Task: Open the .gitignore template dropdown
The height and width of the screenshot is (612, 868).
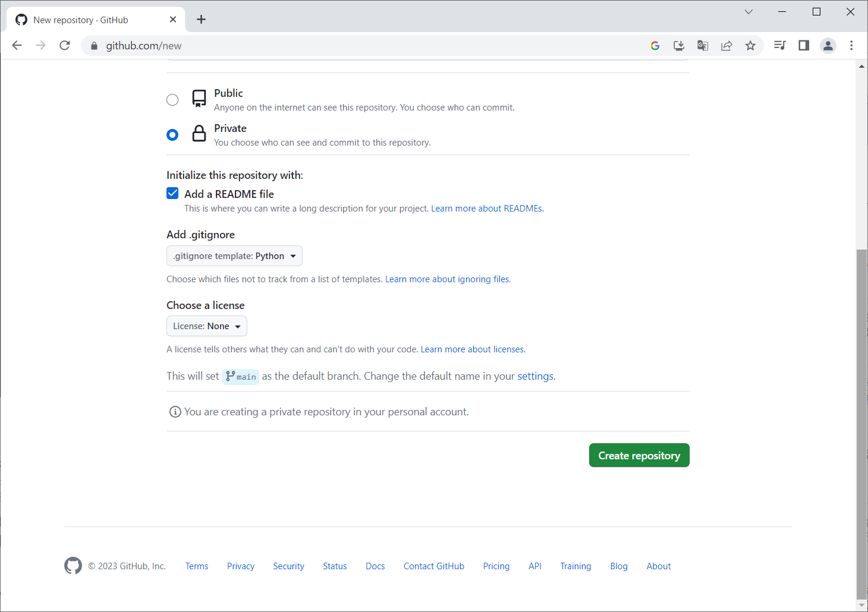Action: pos(234,256)
